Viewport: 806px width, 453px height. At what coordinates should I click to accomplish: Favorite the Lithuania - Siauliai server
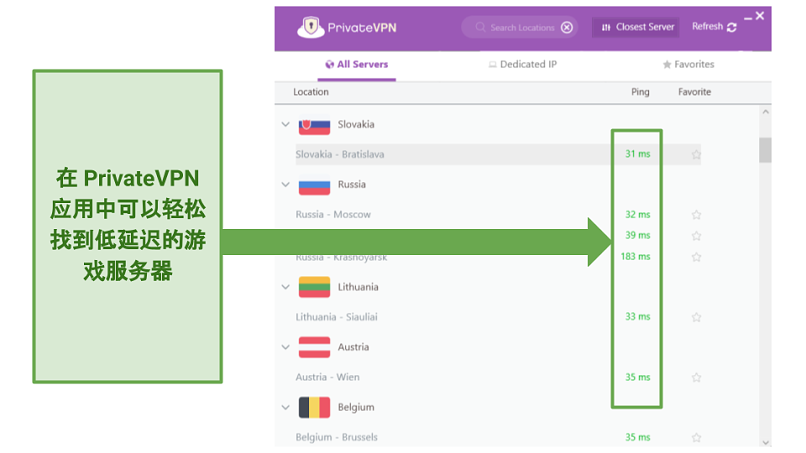696,317
